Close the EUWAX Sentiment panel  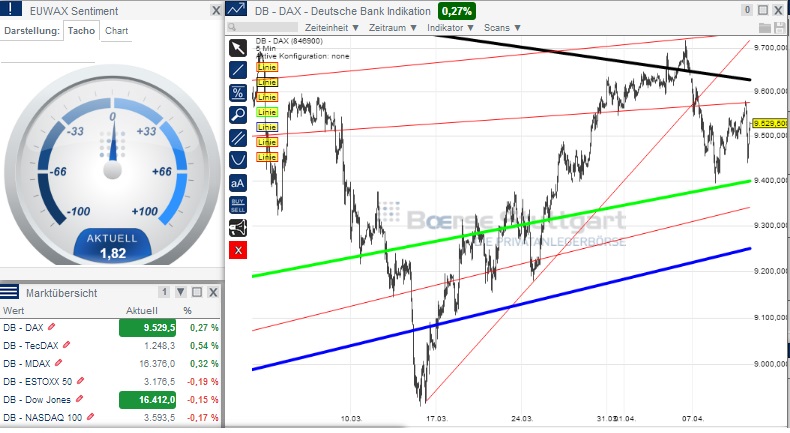[x=216, y=10]
